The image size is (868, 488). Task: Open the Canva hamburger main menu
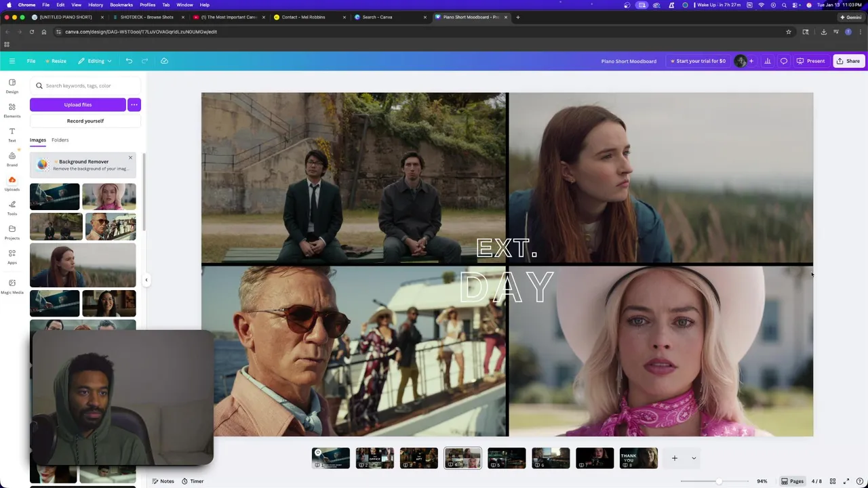point(12,61)
